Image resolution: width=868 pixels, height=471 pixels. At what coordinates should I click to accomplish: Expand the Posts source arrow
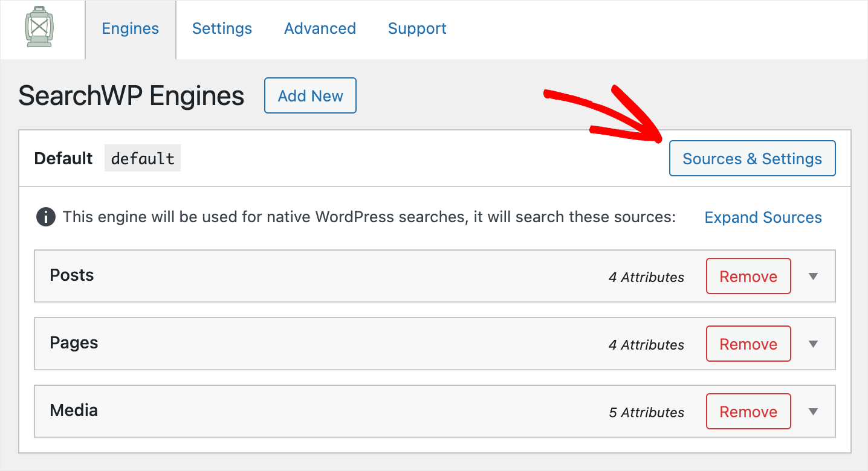click(814, 277)
